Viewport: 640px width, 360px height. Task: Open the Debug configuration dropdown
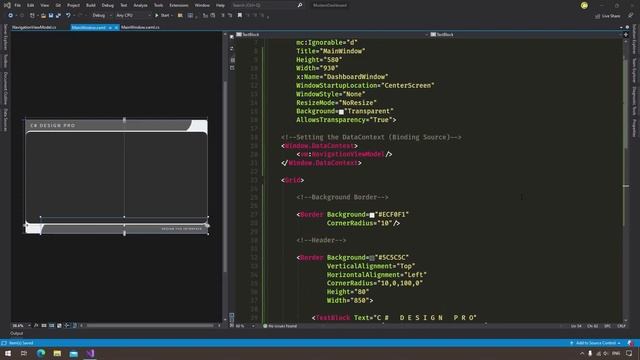coord(102,16)
